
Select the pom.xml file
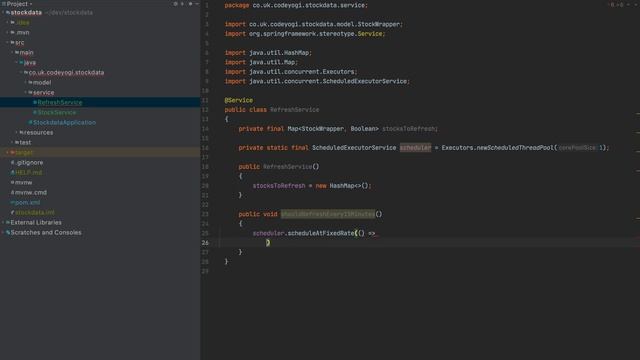pyautogui.click(x=27, y=202)
